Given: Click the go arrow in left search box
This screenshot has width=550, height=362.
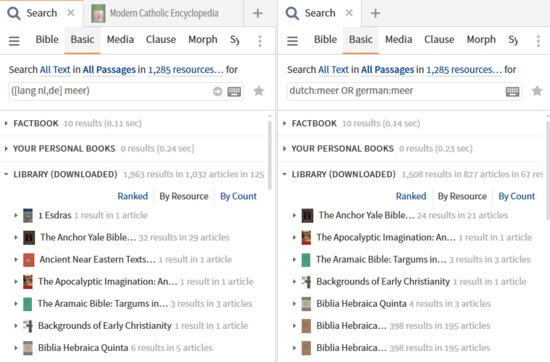Looking at the screenshot, I should pyautogui.click(x=217, y=92).
